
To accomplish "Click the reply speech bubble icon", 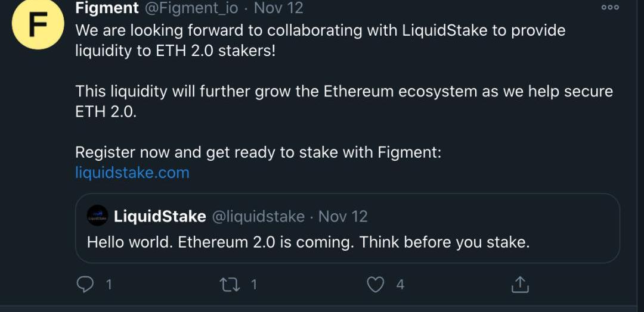I will (86, 285).
